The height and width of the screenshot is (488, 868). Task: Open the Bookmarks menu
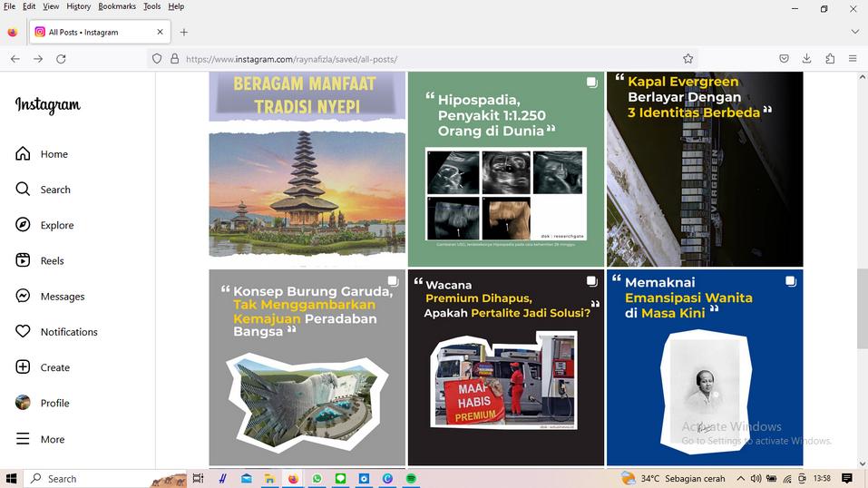click(117, 6)
